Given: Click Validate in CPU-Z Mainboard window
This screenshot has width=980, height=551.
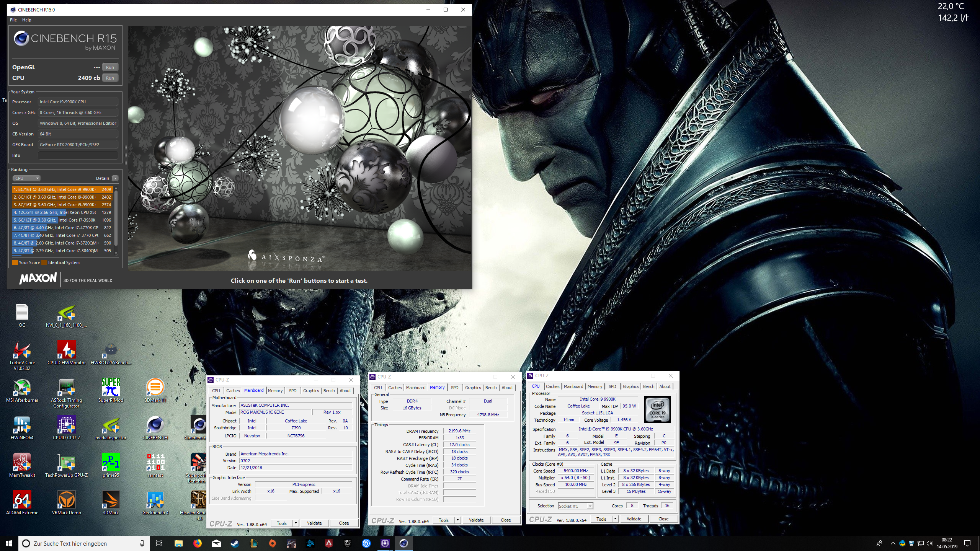Looking at the screenshot, I should click(x=314, y=523).
